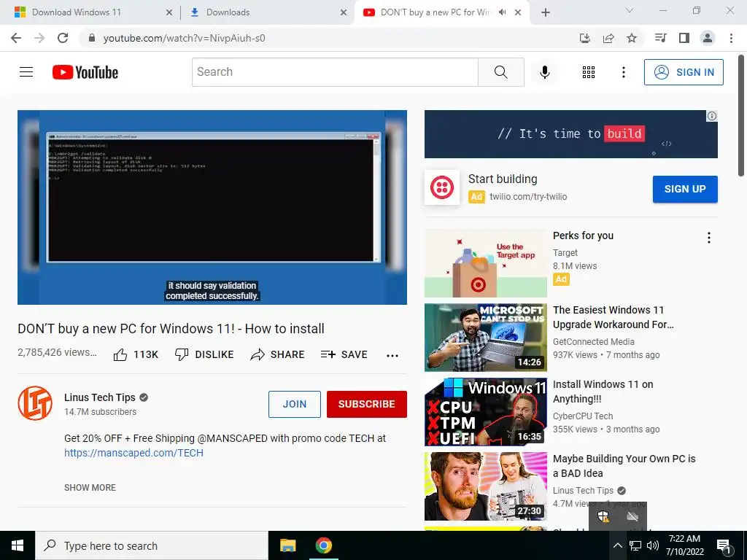
Task: Click the Chrome taskbar icon
Action: point(323,545)
